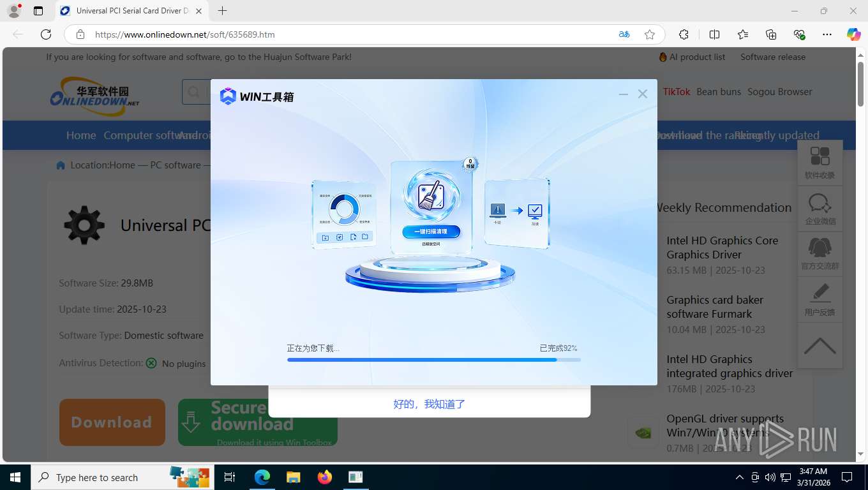Open the tab actions menu icon
This screenshot has width=868, height=490.
(38, 11)
